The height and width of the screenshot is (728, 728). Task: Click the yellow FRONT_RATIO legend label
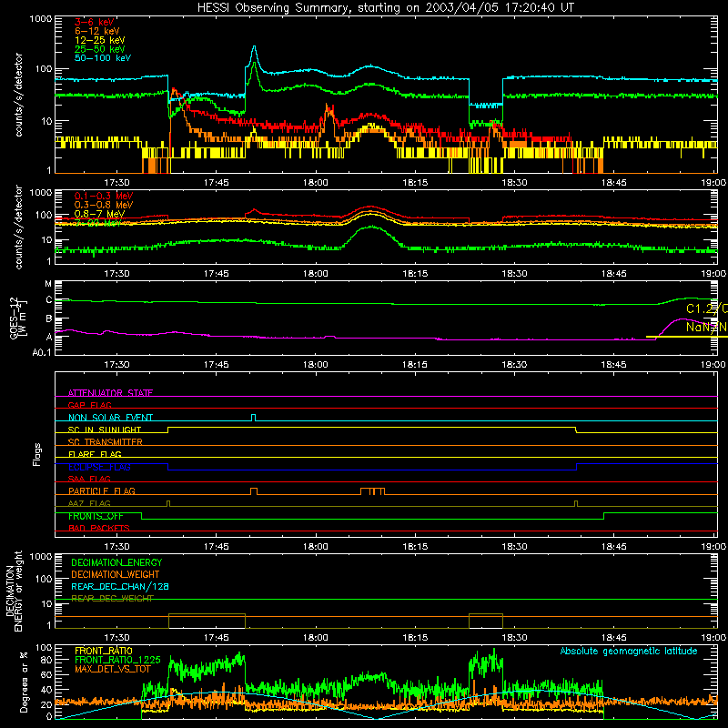click(104, 651)
